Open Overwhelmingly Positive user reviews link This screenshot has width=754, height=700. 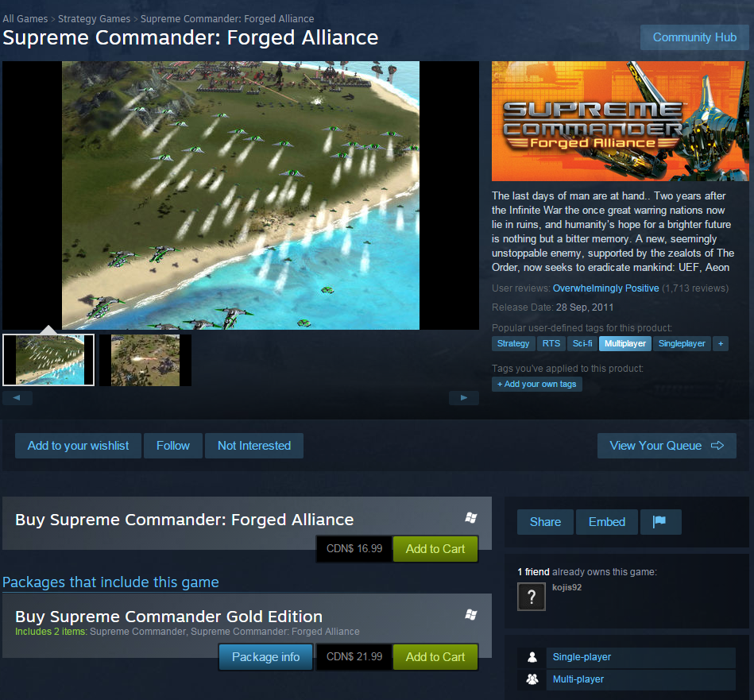coord(605,288)
